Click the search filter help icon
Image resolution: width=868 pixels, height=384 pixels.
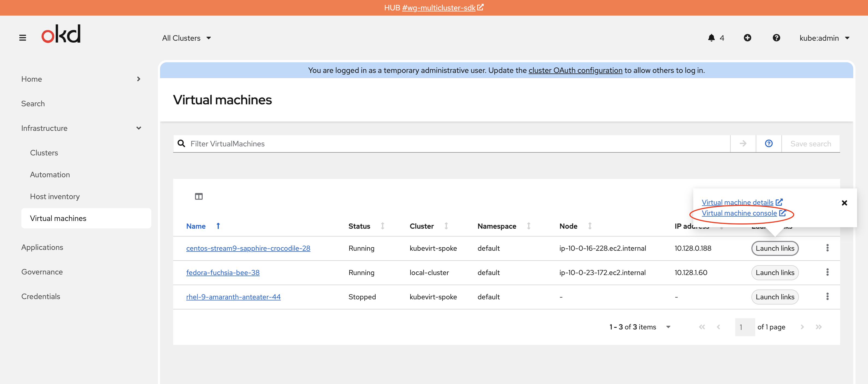(x=768, y=143)
